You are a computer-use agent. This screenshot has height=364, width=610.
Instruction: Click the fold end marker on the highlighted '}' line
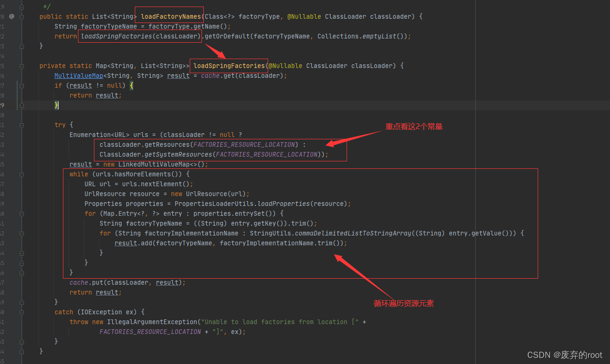(22, 105)
